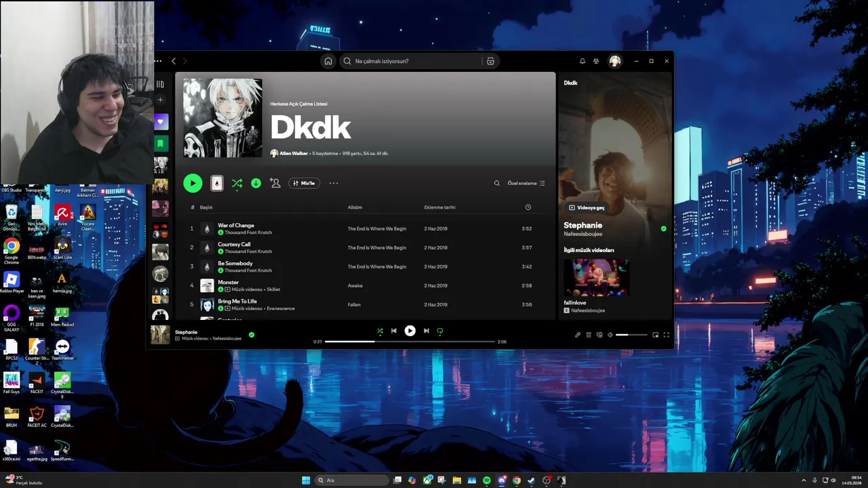This screenshot has height=488, width=868.
Task: Open Evanescence artist link under Bring Me To Life
Action: pos(281,308)
